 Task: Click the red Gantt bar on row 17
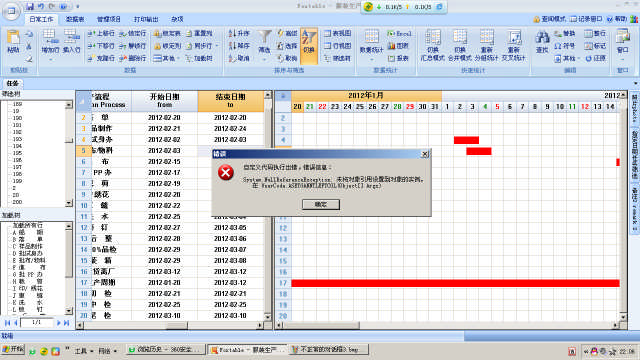[455, 283]
